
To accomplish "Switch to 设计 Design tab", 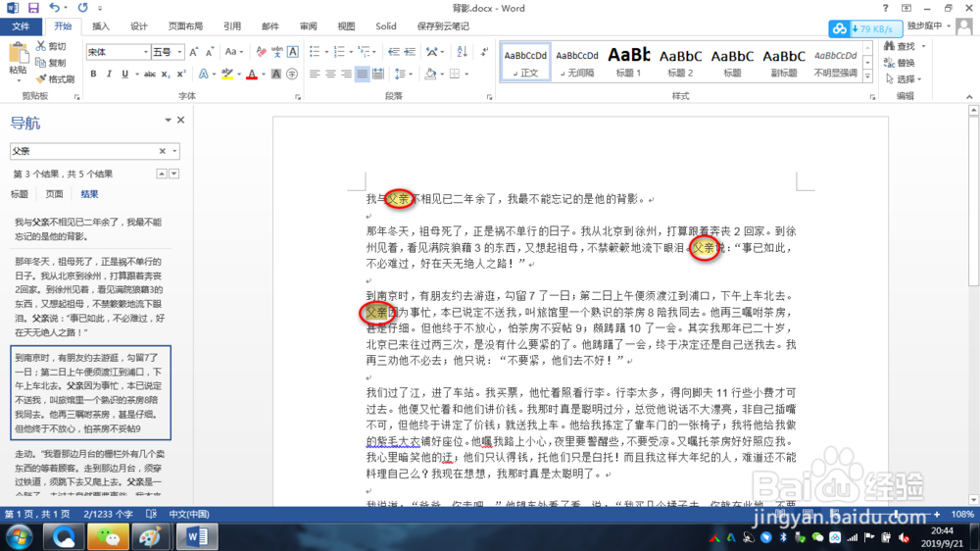I will click(x=139, y=26).
